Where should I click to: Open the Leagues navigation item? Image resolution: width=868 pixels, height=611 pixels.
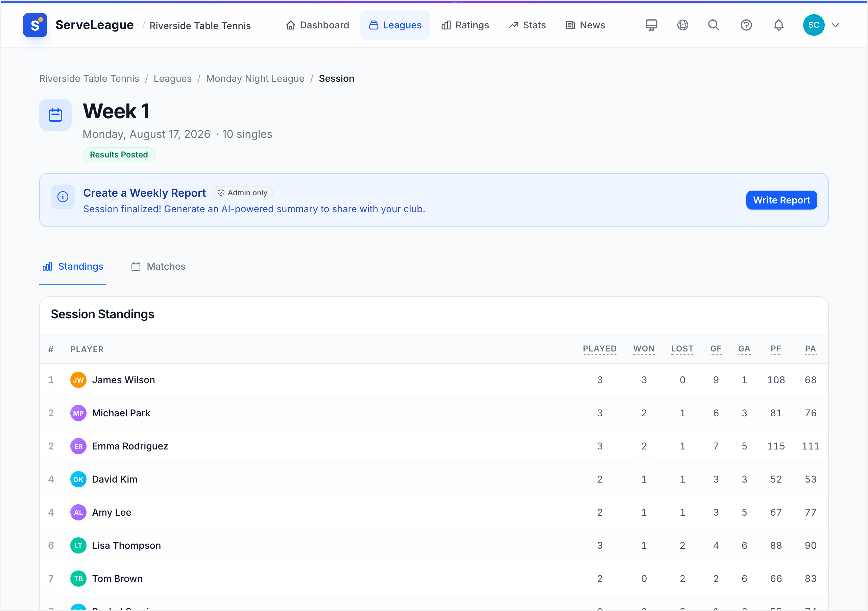point(395,25)
